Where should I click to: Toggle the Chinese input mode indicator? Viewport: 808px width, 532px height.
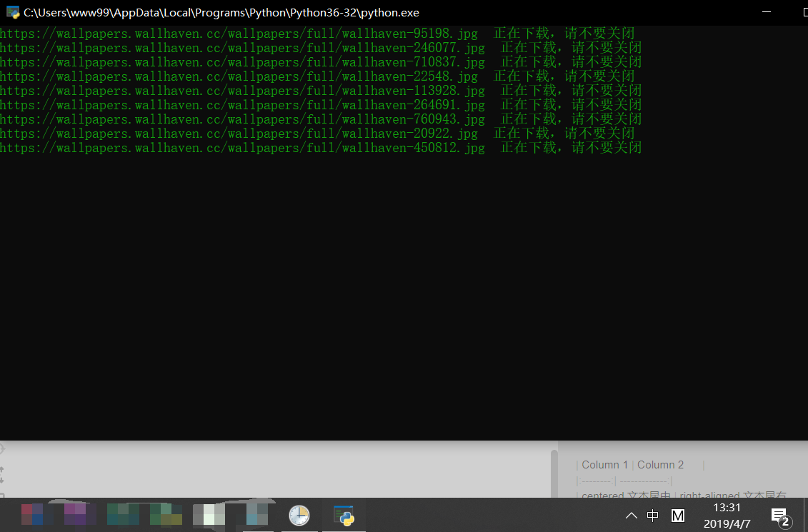click(x=652, y=516)
